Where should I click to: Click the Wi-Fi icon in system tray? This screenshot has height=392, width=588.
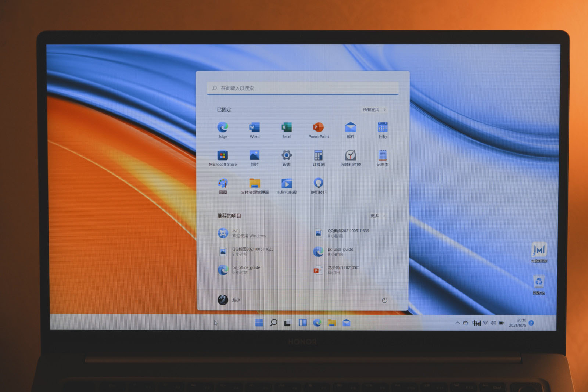click(x=485, y=322)
